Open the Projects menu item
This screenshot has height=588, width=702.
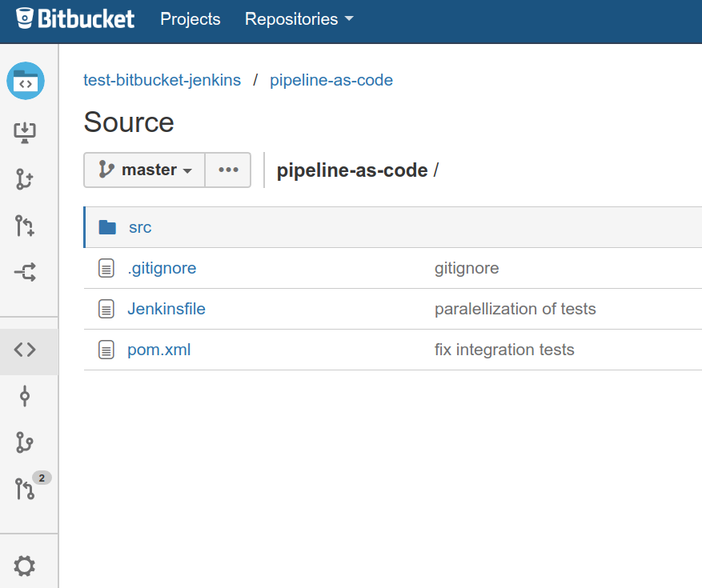(191, 19)
